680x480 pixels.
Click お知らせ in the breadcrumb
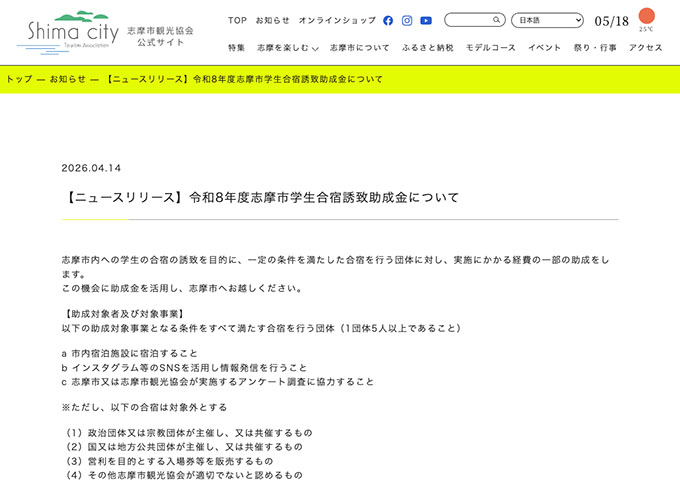[67, 79]
